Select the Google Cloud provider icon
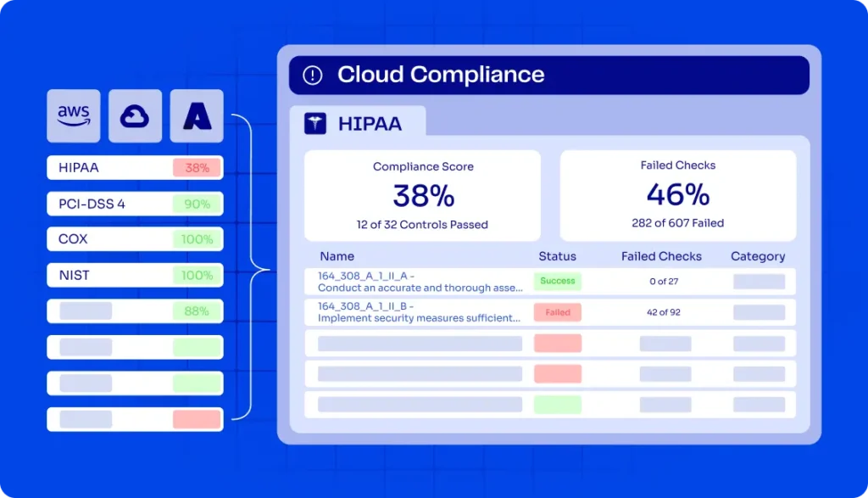This screenshot has width=868, height=498. (x=135, y=115)
